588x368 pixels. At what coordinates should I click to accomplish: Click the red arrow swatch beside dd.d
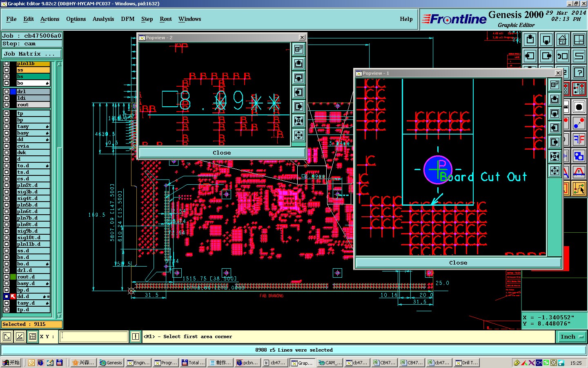[x=13, y=296]
